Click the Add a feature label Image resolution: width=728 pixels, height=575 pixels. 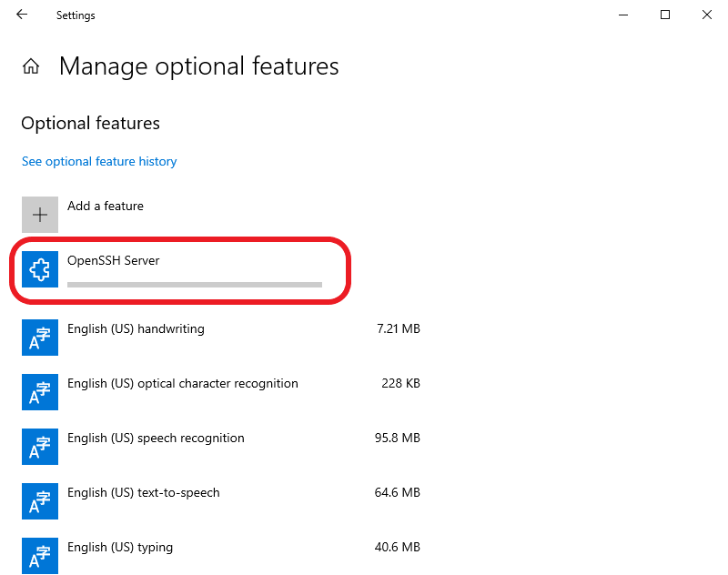pos(106,206)
